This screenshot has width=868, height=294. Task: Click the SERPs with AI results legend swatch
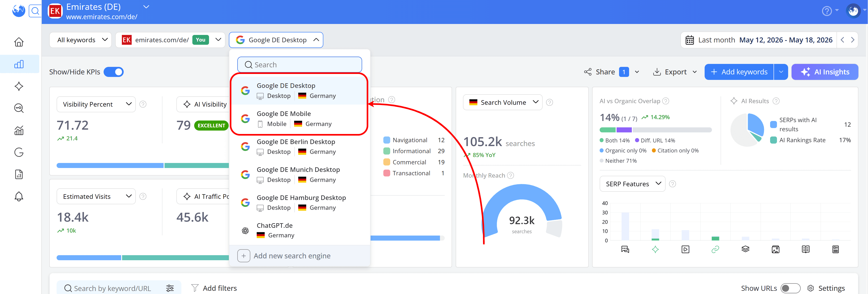773,124
